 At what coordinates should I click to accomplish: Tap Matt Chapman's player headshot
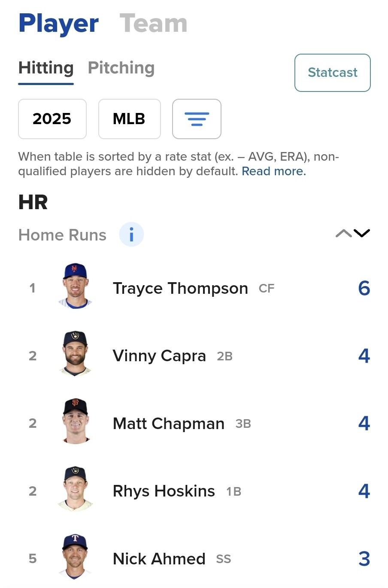click(x=75, y=421)
